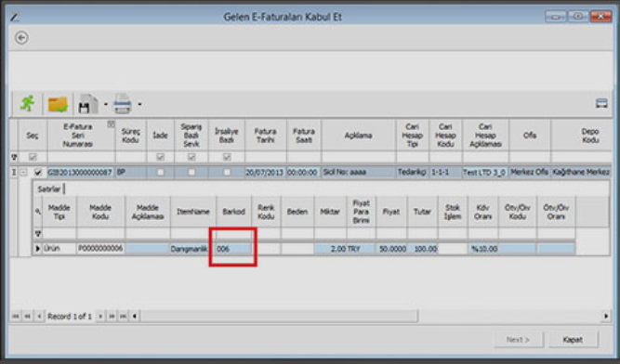Image resolution: width=620 pixels, height=364 pixels.
Task: Click the save diskette icon
Action: (x=87, y=104)
